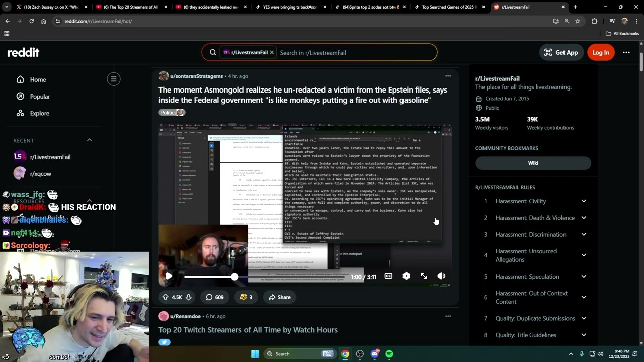Screen dimensions: 644x362
Task: Enter fullscreen on the video player
Action: tap(424, 276)
